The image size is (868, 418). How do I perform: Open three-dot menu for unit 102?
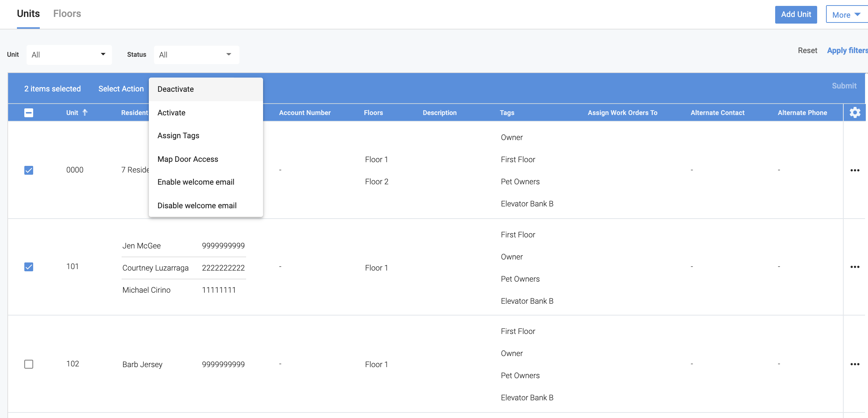tap(855, 364)
